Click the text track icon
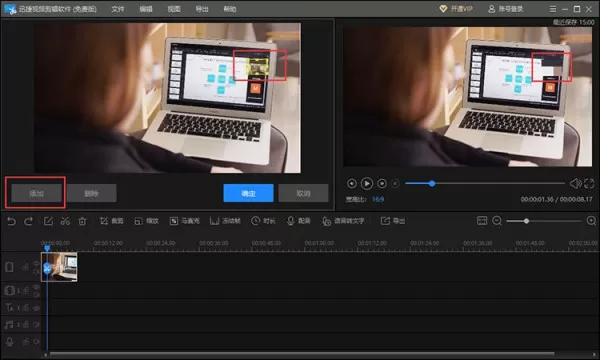 [x=10, y=307]
